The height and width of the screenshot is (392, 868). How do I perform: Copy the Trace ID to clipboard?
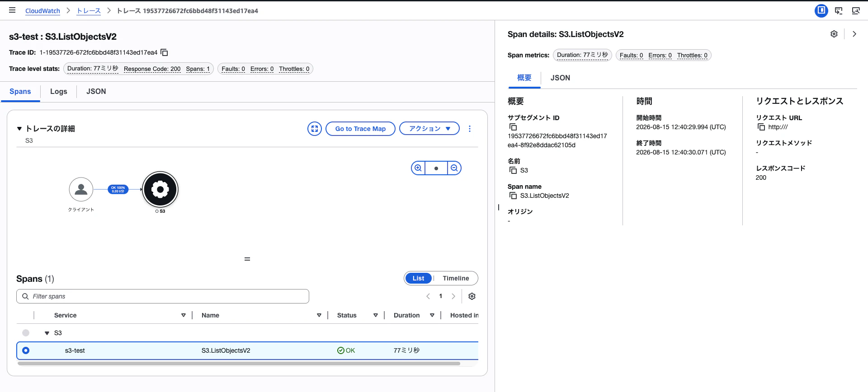coord(165,52)
